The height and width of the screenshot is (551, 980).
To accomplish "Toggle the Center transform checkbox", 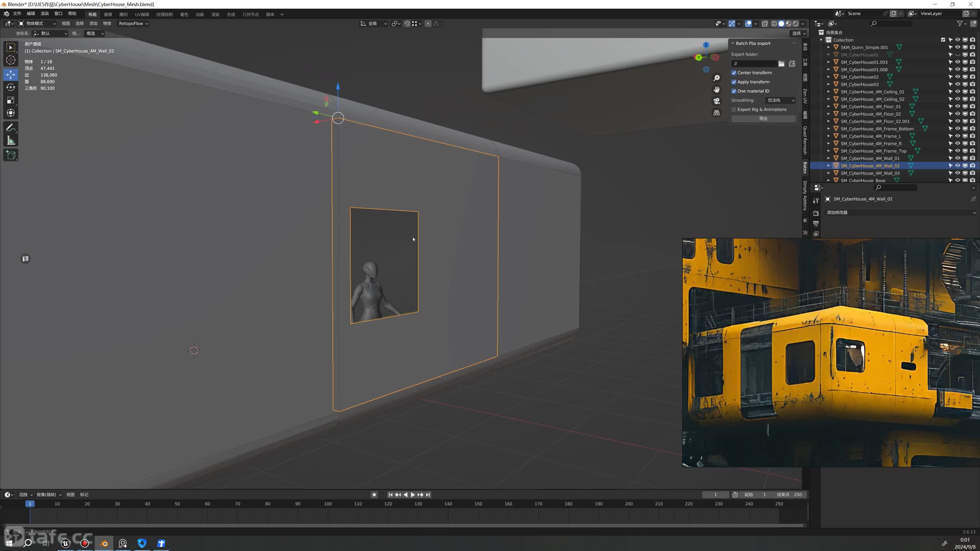I will coord(734,73).
